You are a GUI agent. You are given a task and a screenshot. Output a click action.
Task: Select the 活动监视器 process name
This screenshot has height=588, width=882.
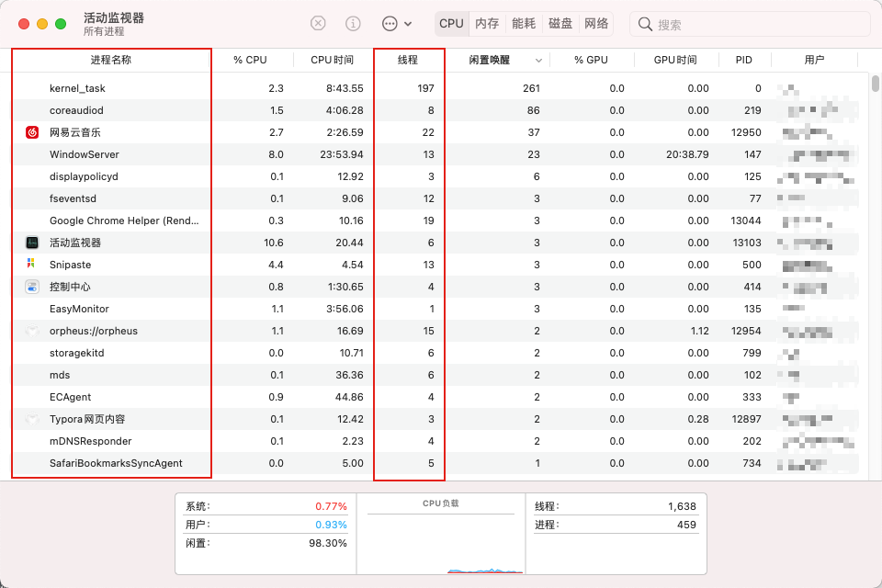click(x=74, y=243)
